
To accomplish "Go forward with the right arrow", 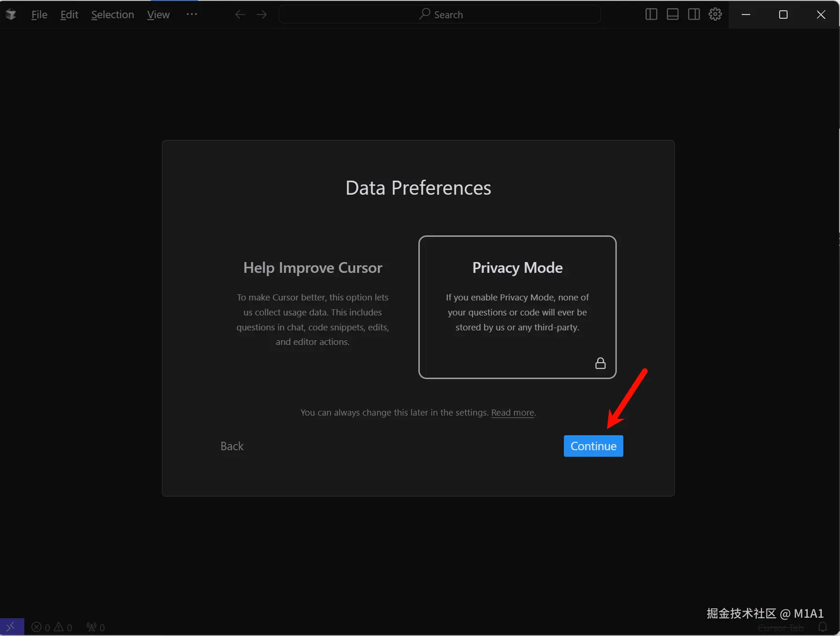I will pos(262,15).
